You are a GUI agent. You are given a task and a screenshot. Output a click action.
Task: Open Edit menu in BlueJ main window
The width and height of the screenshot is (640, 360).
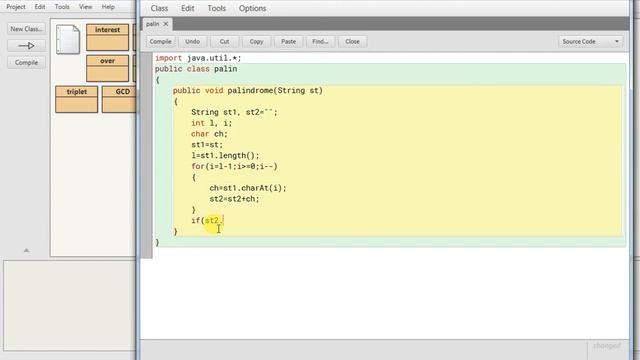[x=40, y=7]
